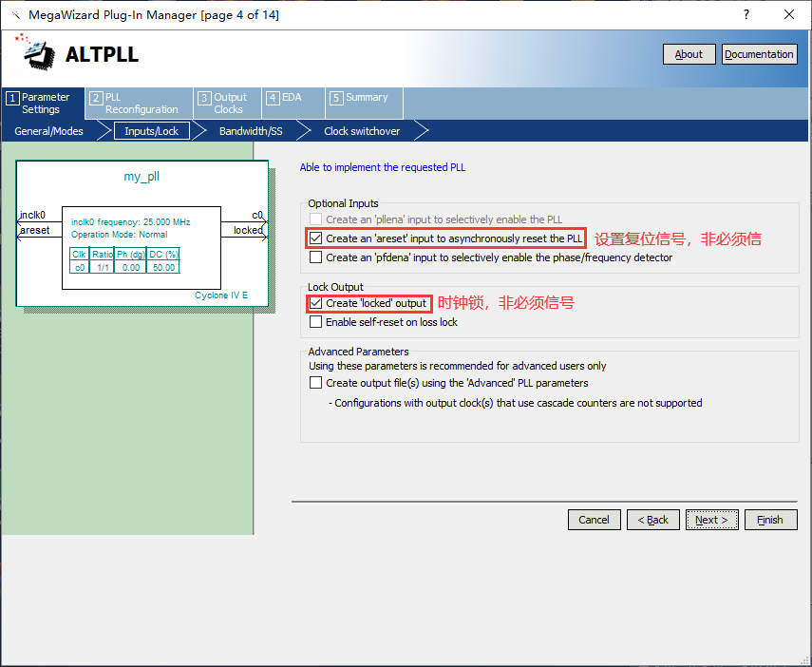
Task: Click the Back button
Action: coord(653,520)
